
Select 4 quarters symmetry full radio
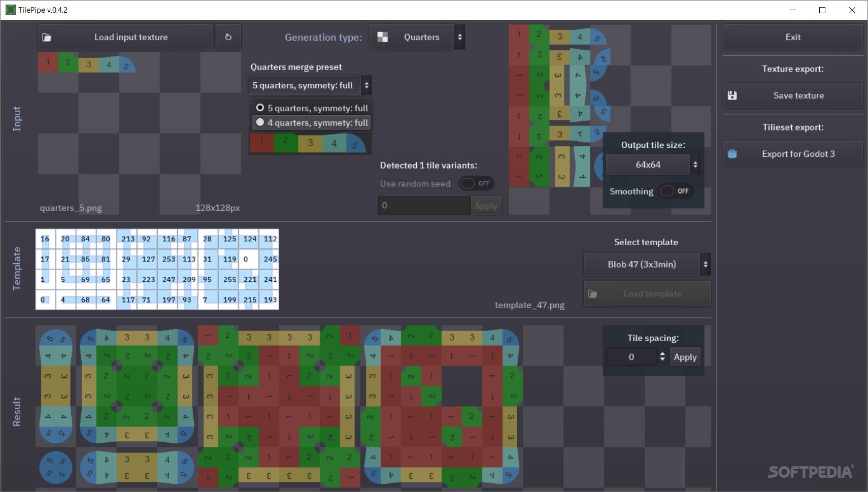[260, 122]
